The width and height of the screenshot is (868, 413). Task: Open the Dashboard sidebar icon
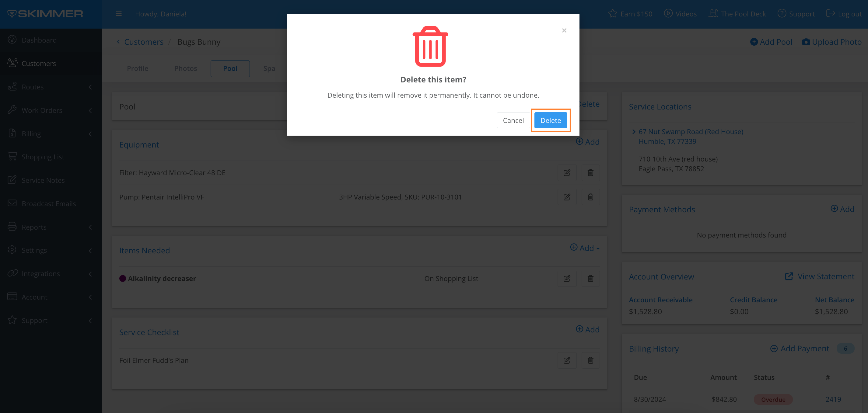(x=12, y=40)
